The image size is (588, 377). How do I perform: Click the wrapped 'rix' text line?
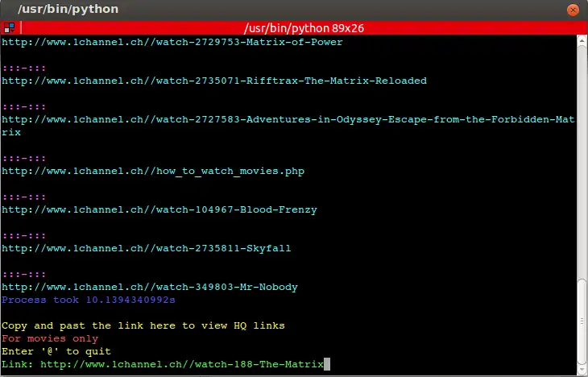coord(11,132)
